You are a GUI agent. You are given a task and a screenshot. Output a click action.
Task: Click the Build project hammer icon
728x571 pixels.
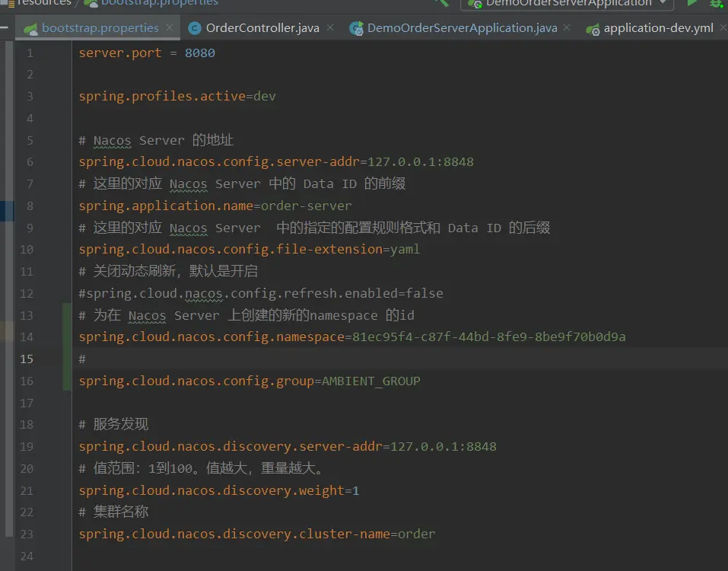pyautogui.click(x=441, y=2)
